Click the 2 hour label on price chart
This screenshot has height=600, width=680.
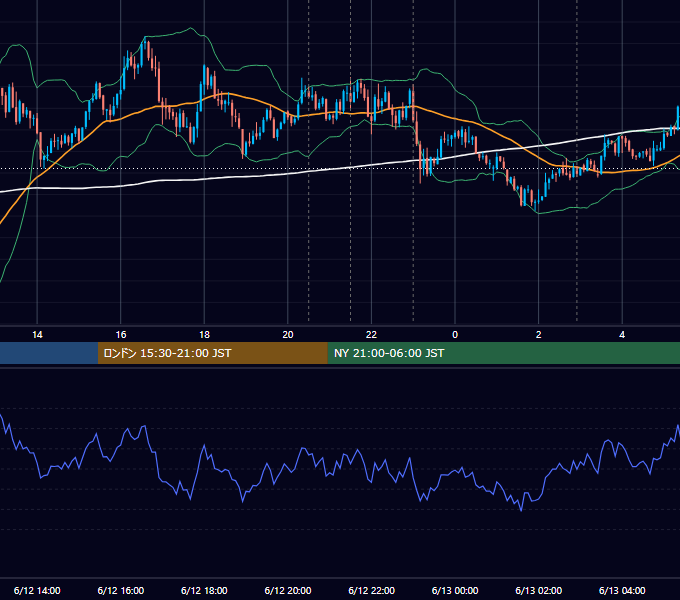(x=539, y=335)
